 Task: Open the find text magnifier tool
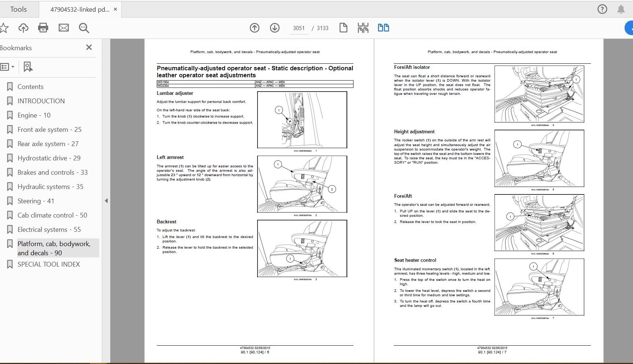[x=84, y=28]
